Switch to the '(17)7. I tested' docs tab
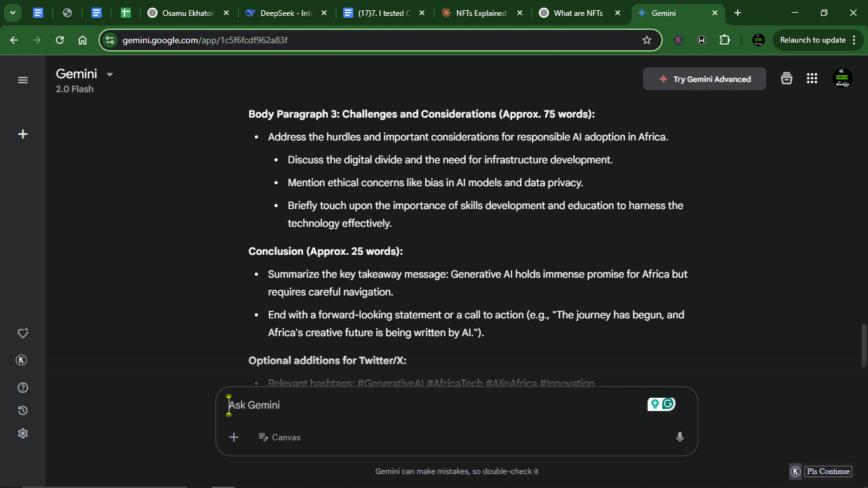This screenshot has width=868, height=488. [x=384, y=13]
